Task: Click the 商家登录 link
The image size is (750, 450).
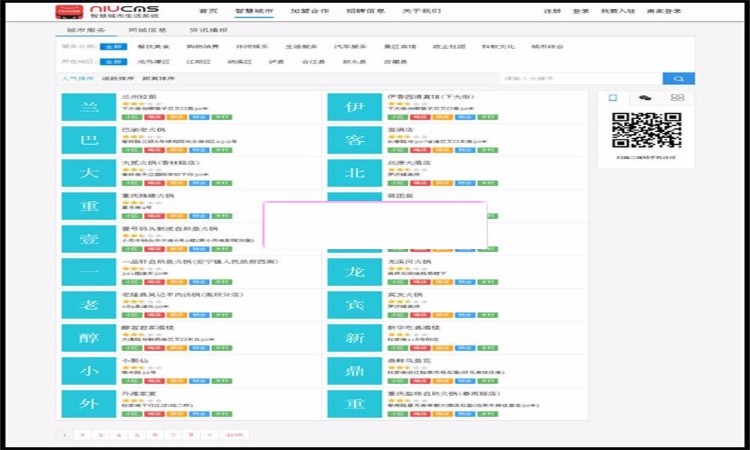Action: click(664, 11)
